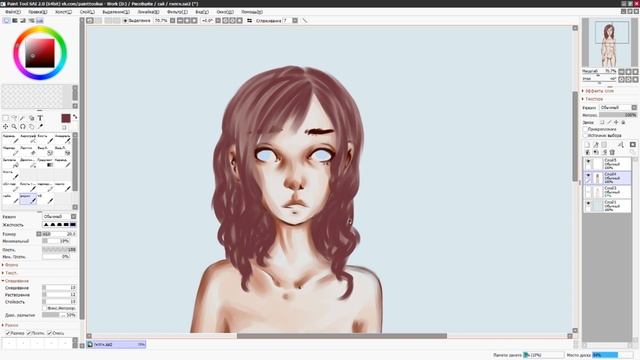Select the highlighted active brush preset
Screen dimensions: 640x360
point(28,199)
